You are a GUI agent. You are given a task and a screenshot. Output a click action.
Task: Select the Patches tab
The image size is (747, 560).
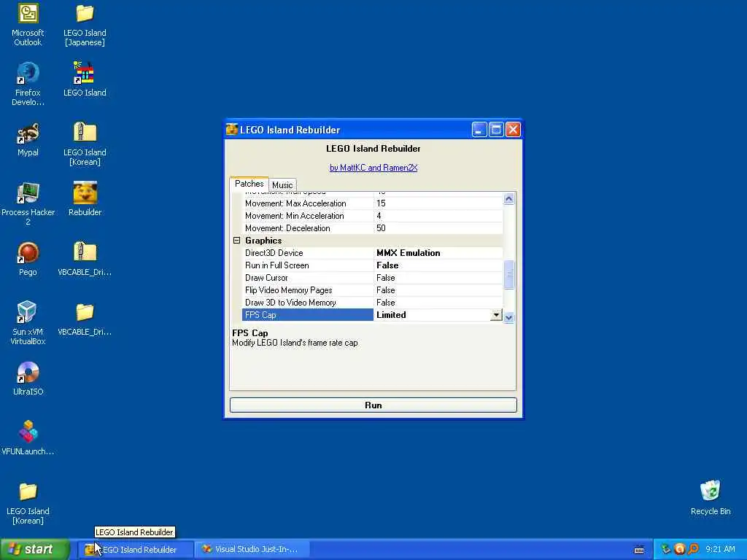(249, 183)
